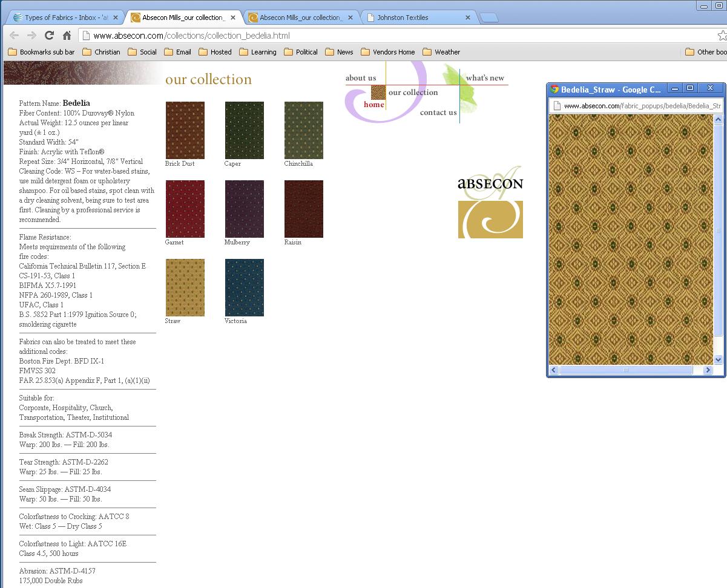727x588 pixels.
Task: Select the Straw fabric swatch
Action: pos(185,287)
